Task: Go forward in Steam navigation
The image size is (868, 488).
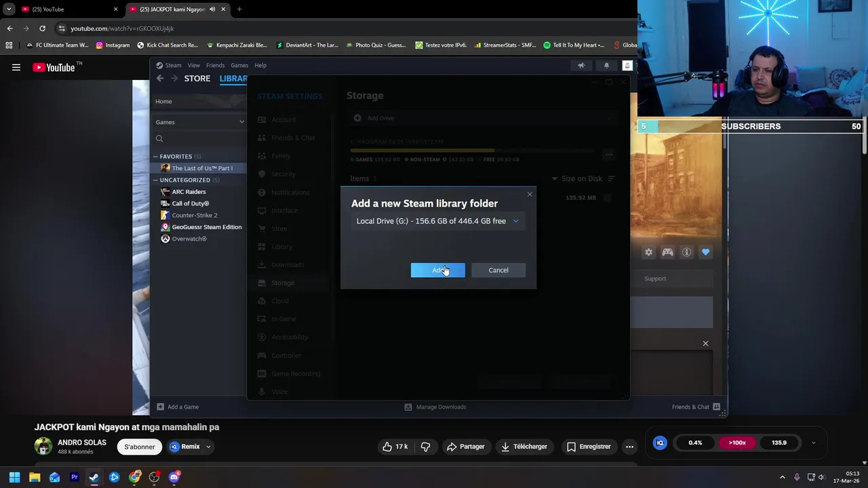Action: click(174, 79)
